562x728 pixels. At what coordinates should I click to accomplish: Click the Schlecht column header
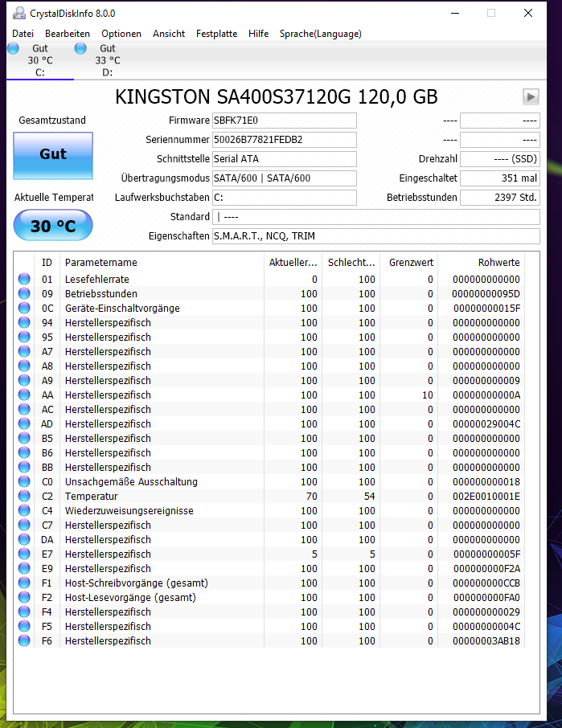coord(351,262)
